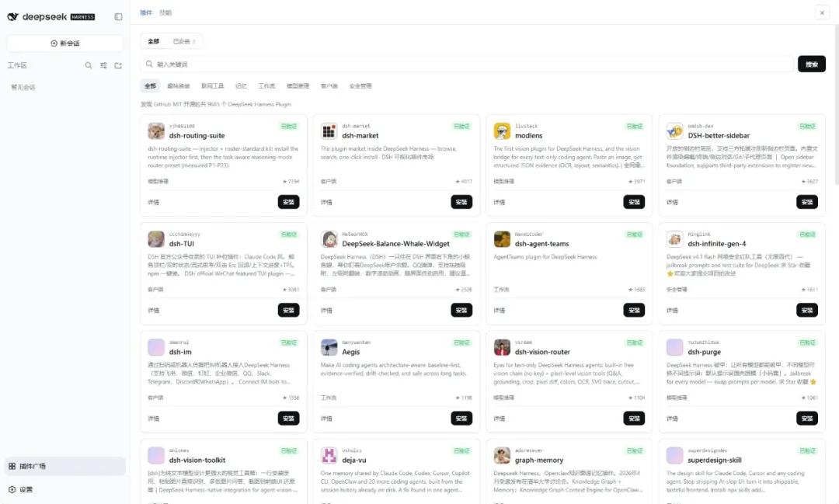This screenshot has width=839, height=504.
Task: Install the dsh-TUI plugin
Action: coord(288,311)
